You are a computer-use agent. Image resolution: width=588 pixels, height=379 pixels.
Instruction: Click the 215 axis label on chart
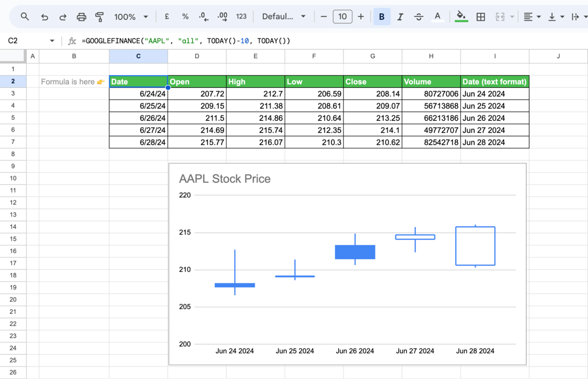click(185, 232)
